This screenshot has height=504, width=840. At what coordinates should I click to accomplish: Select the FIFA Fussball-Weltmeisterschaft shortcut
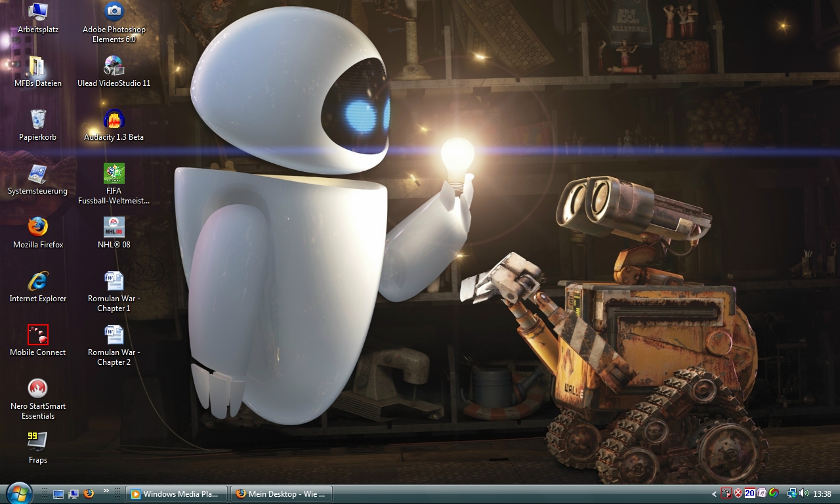(114, 173)
